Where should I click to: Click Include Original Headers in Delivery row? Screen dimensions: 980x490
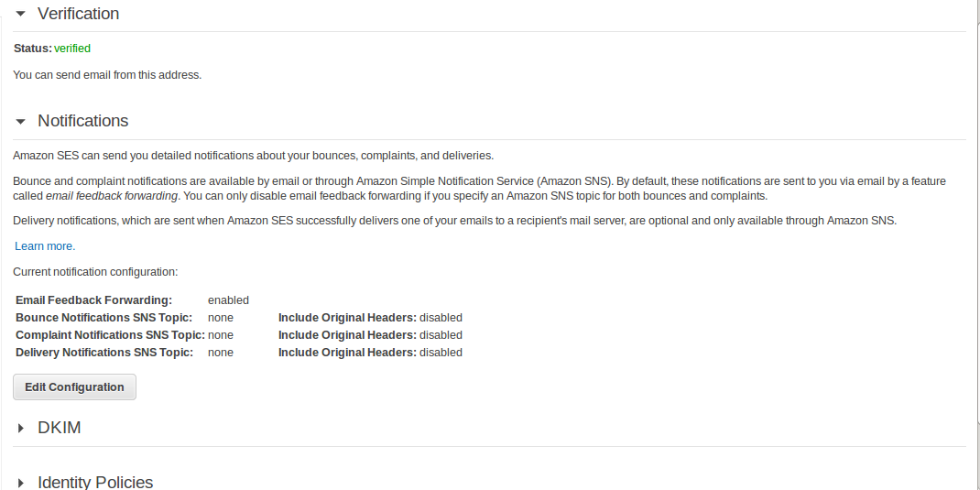(347, 353)
